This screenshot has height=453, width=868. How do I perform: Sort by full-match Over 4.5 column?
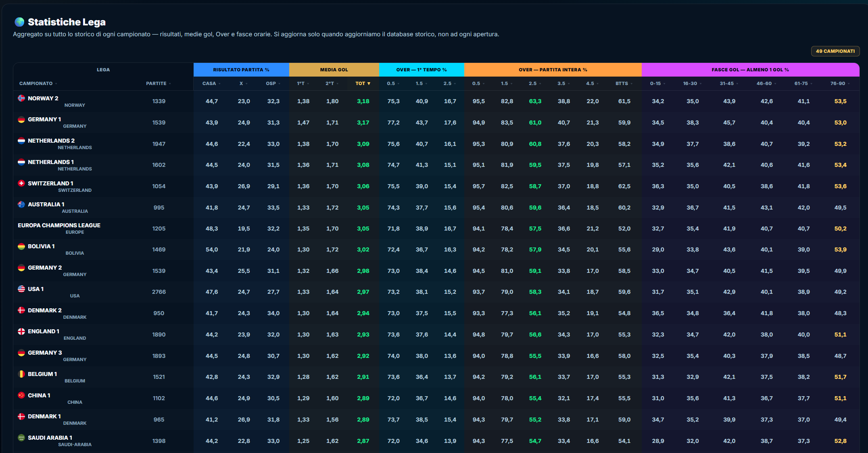point(592,83)
